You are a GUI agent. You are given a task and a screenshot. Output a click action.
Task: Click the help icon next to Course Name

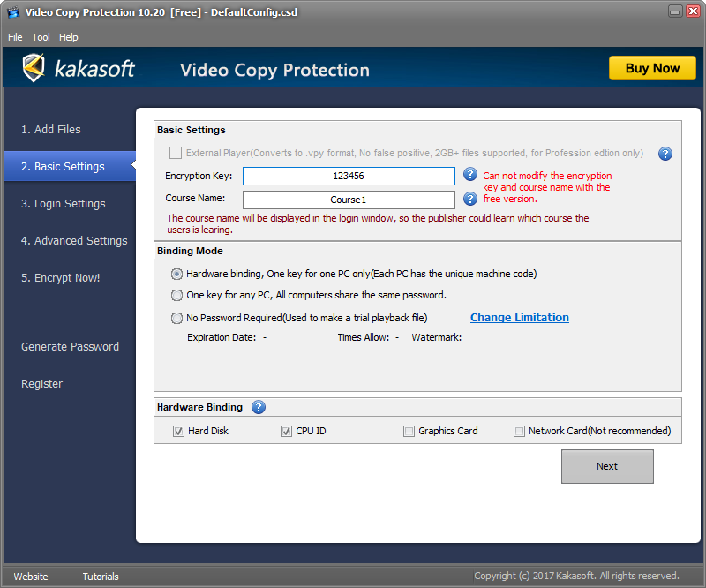tap(470, 199)
